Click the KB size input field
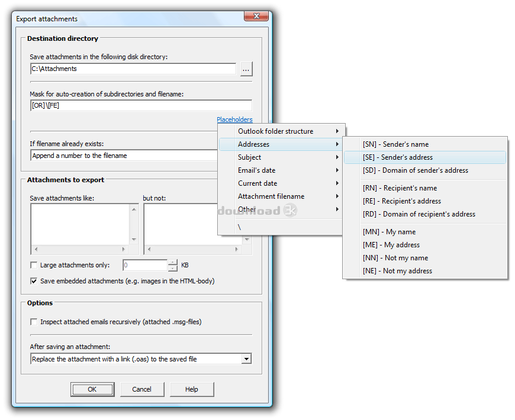This screenshot has width=515, height=420. pos(145,265)
